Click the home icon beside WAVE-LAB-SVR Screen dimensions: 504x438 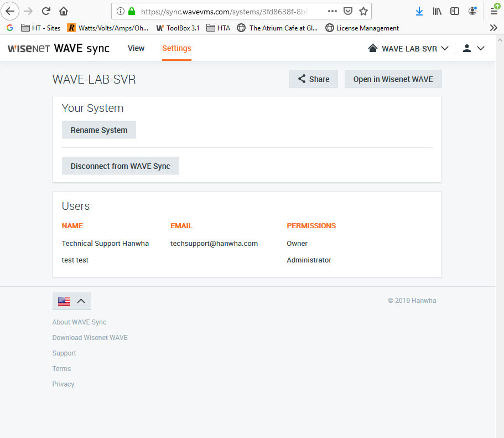372,48
